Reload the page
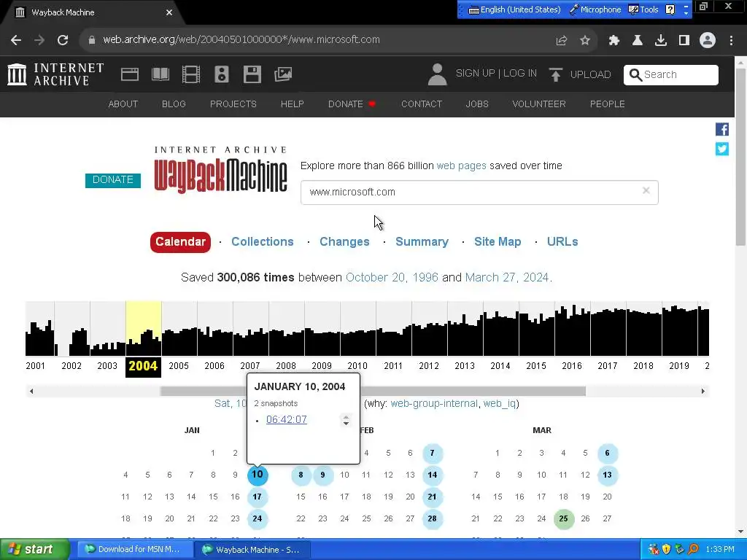Image resolution: width=747 pixels, height=560 pixels. (63, 40)
